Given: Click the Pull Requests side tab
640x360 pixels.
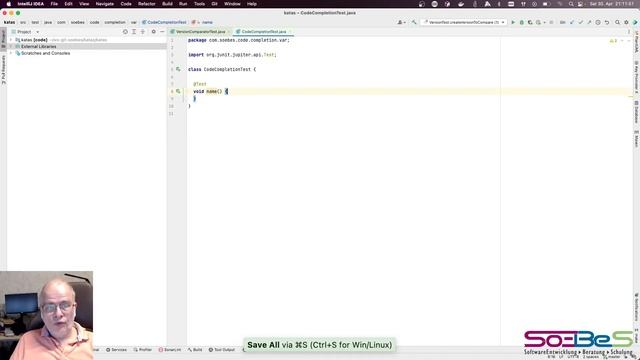Looking at the screenshot, I should point(3,70).
